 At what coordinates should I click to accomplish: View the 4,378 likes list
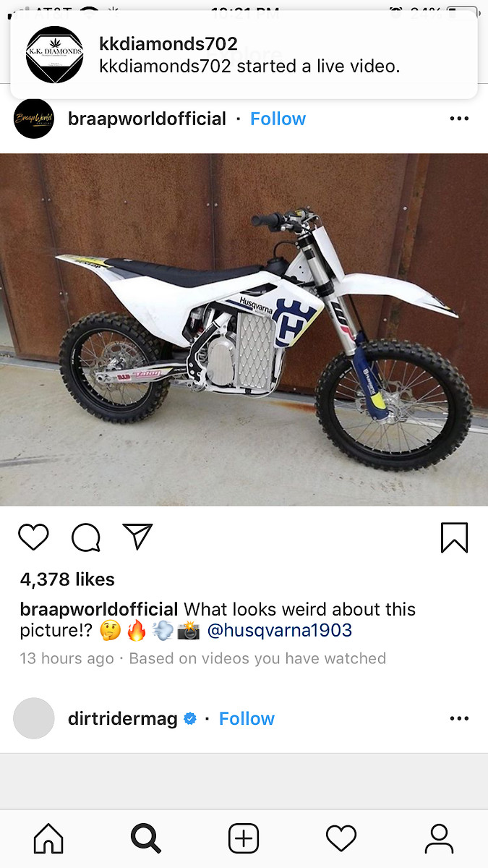click(67, 579)
